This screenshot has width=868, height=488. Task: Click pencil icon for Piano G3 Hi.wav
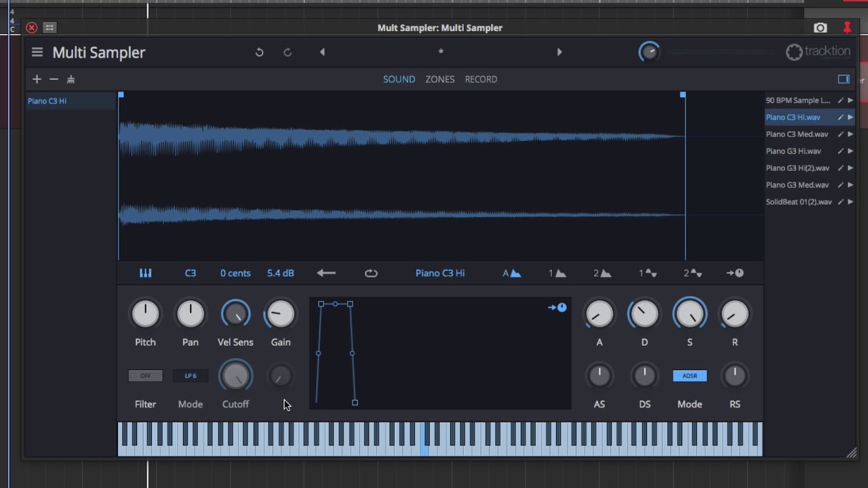pyautogui.click(x=840, y=151)
